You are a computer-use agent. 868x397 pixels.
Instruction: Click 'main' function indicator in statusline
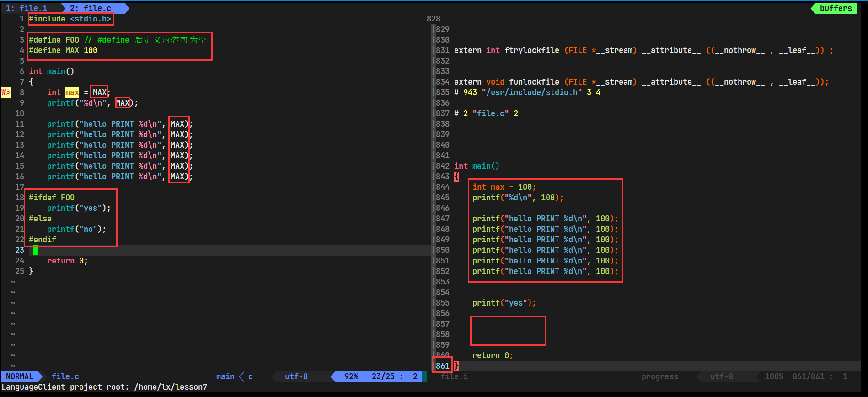[x=225, y=376]
